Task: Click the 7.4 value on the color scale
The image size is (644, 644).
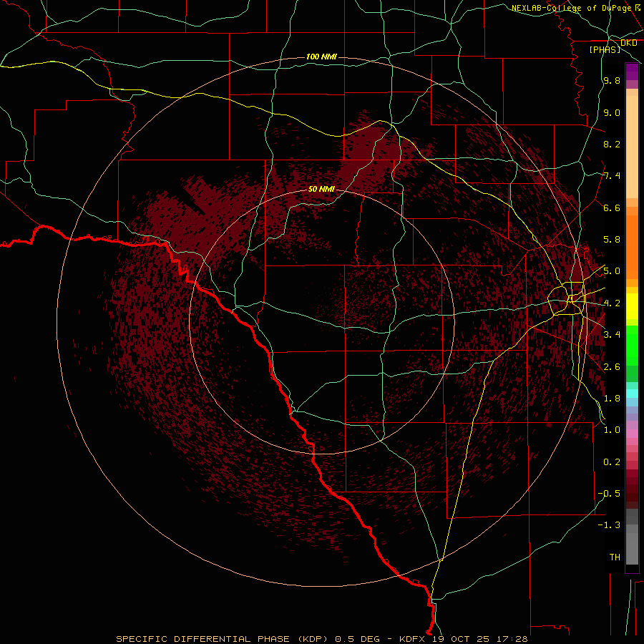Action: click(612, 176)
